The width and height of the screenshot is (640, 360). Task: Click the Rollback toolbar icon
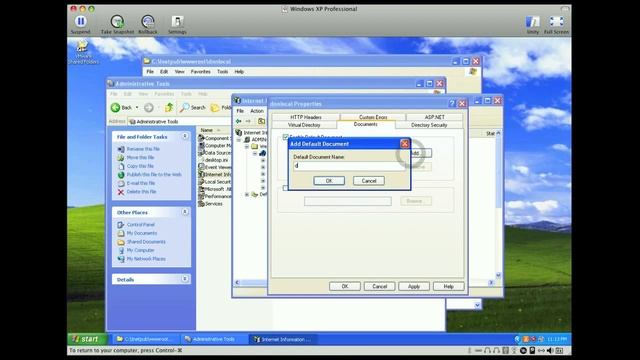pyautogui.click(x=147, y=21)
